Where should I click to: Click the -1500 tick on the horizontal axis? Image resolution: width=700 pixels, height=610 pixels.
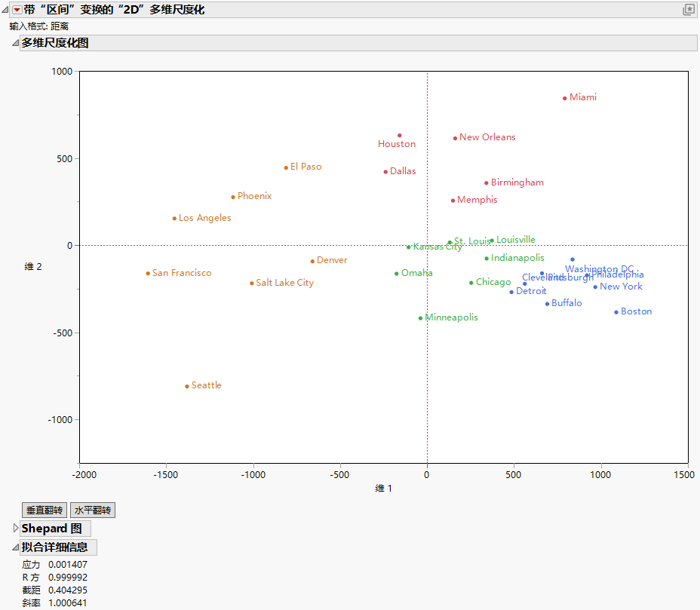pyautogui.click(x=166, y=475)
